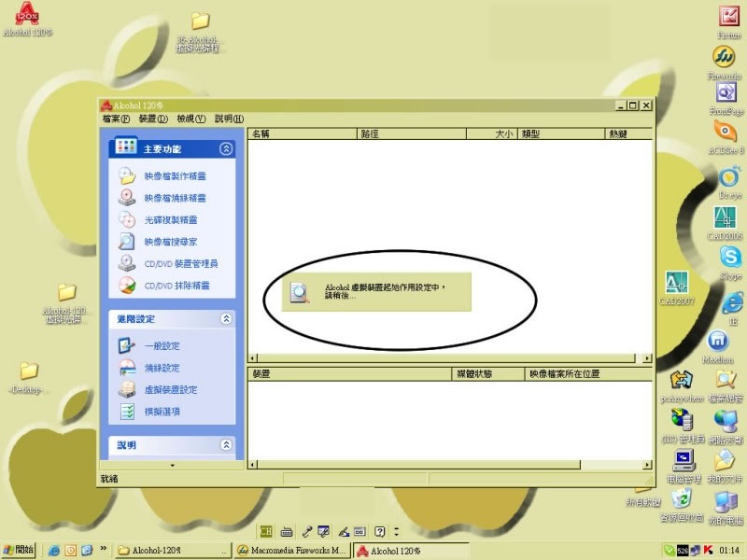This screenshot has width=747, height=560.
Task: Sort image list by 名稱 column
Action: click(302, 133)
